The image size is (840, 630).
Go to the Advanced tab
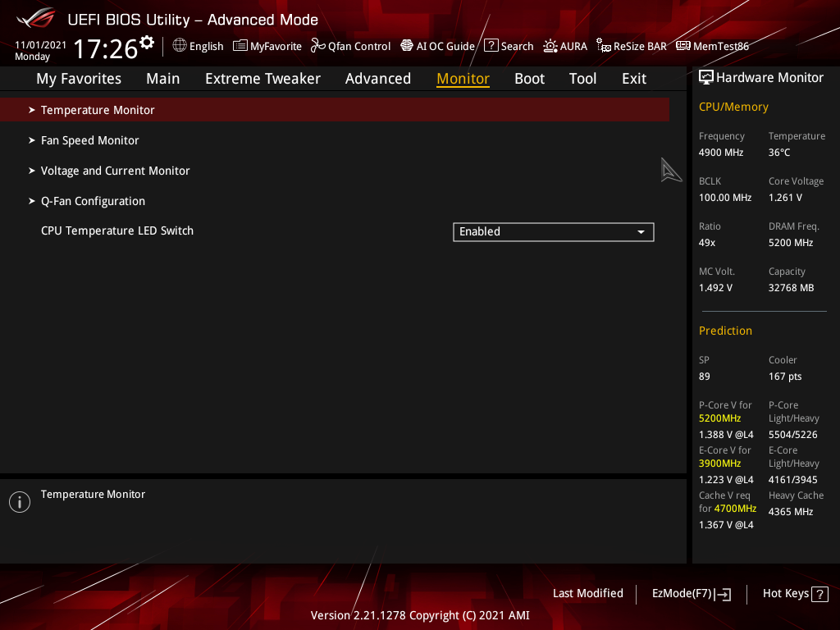coord(377,79)
